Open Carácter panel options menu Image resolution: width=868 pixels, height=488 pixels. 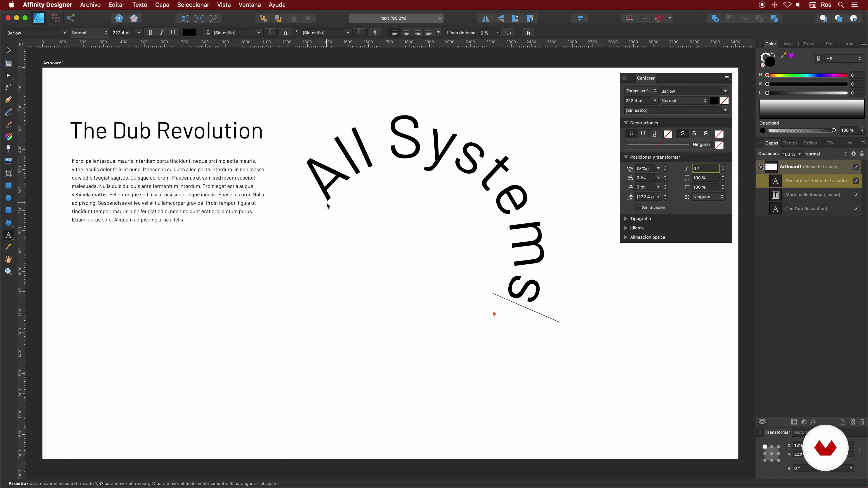[x=727, y=78]
